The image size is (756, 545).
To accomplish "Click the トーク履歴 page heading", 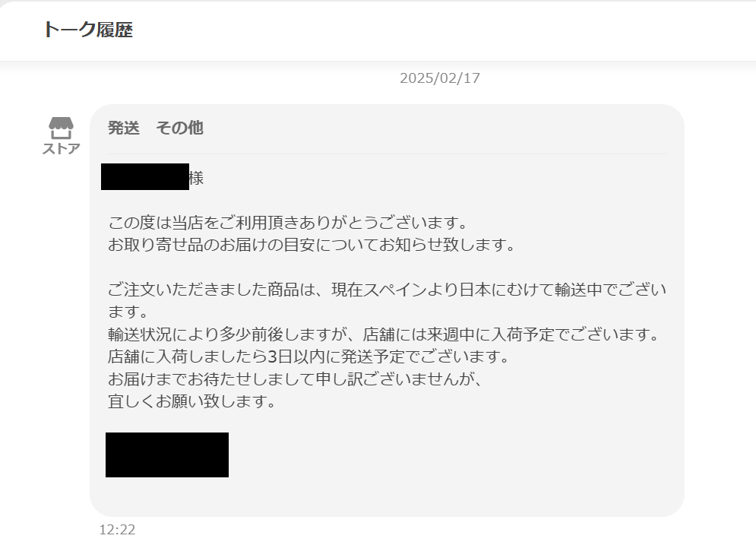I will pyautogui.click(x=88, y=30).
